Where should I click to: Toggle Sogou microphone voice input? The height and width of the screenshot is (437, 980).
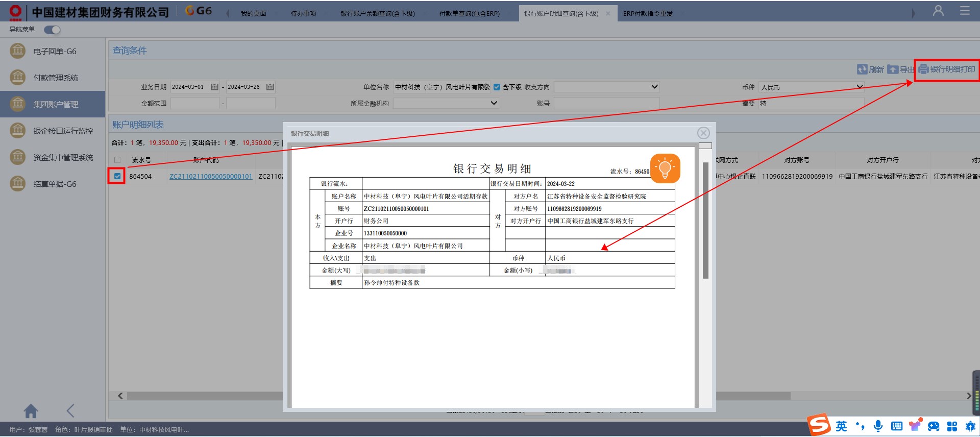(878, 426)
